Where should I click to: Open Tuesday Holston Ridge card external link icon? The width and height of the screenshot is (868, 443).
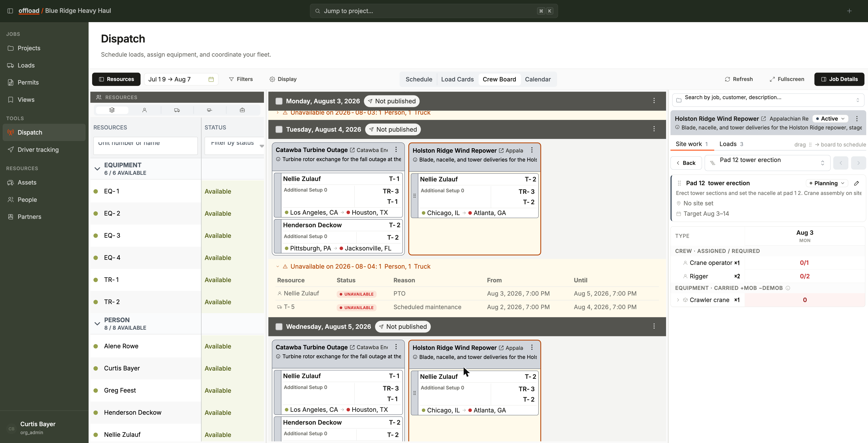tap(501, 151)
